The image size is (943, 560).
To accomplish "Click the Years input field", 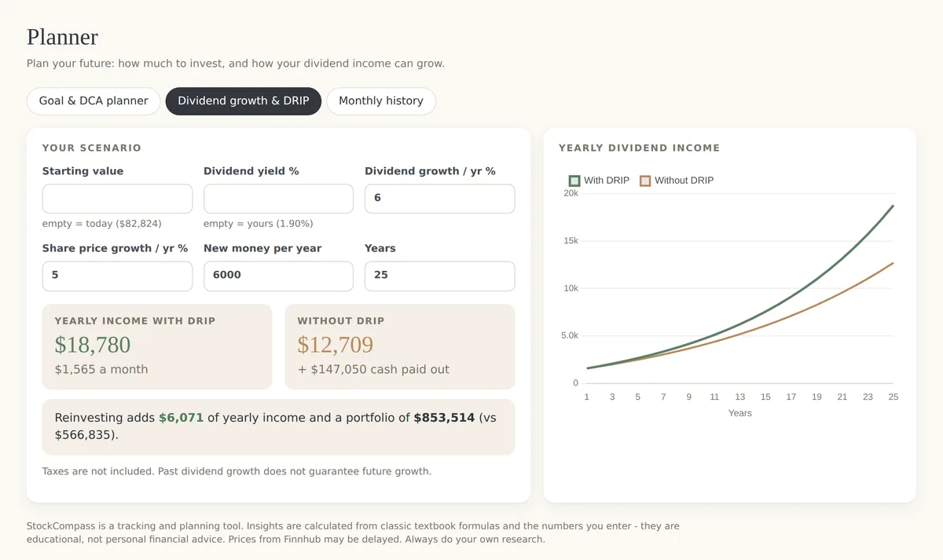I will click(440, 276).
